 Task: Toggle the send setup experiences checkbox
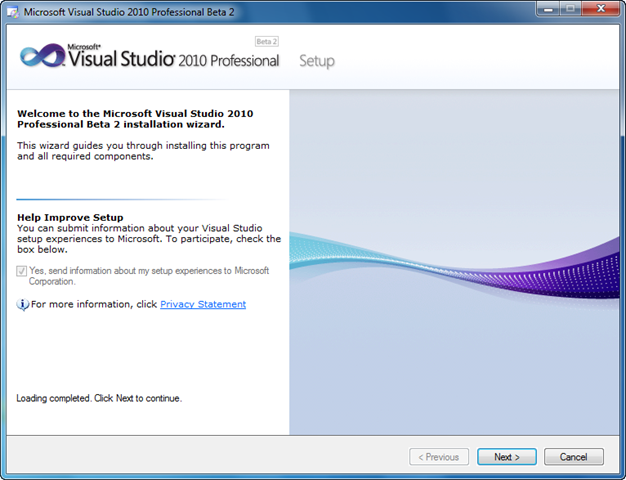coord(22,271)
